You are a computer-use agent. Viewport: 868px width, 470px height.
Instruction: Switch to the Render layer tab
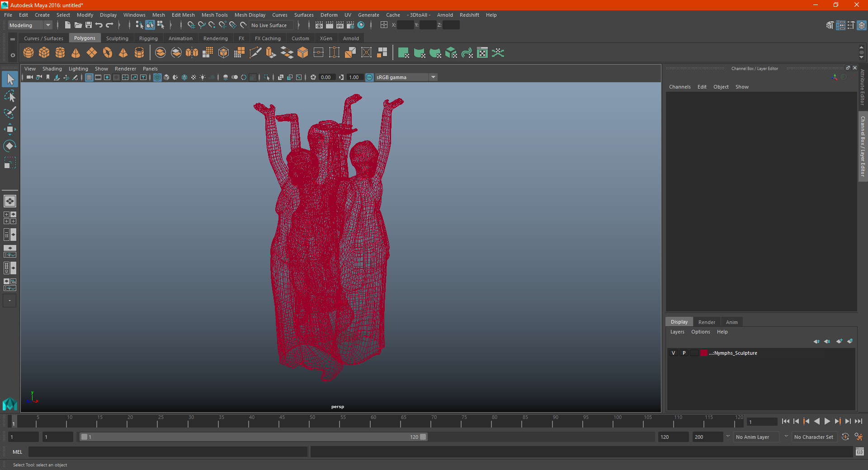click(707, 322)
